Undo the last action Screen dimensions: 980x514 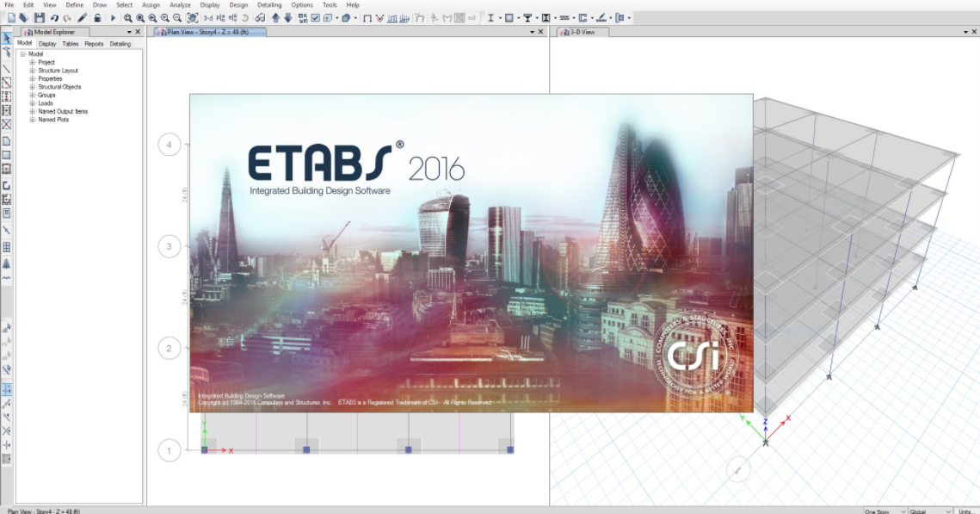(54, 18)
